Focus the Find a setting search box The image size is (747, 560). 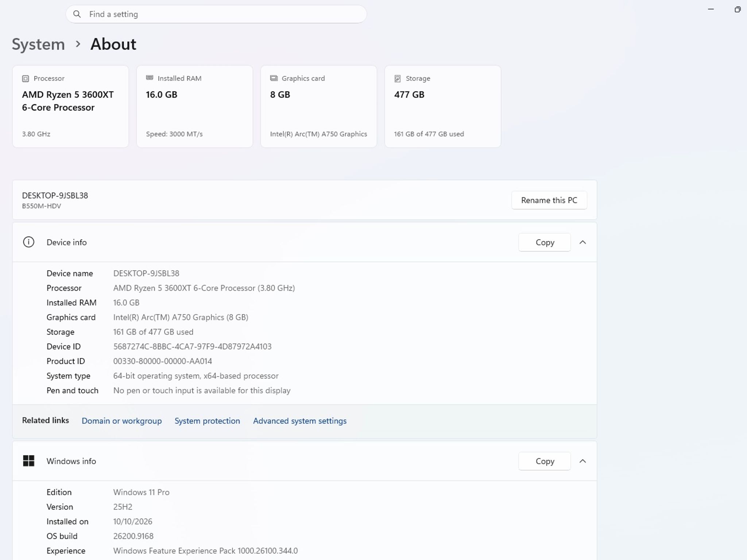tap(216, 14)
